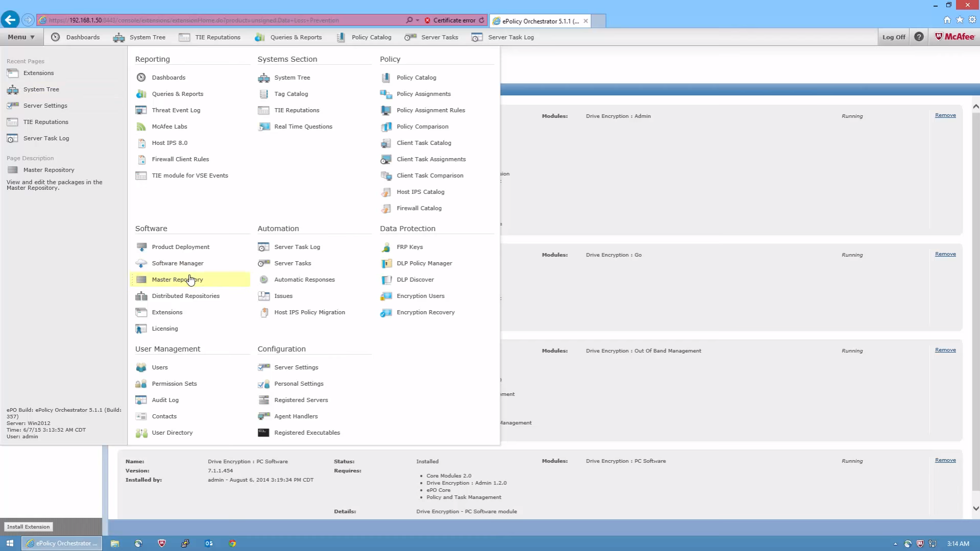
Task: Click the Registered Executables icon
Action: pyautogui.click(x=263, y=433)
